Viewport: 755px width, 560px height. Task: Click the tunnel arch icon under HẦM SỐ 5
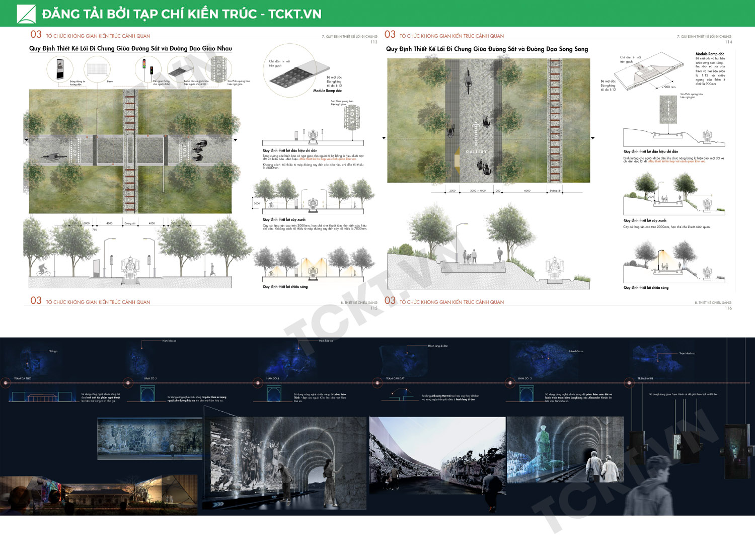pyautogui.click(x=147, y=393)
